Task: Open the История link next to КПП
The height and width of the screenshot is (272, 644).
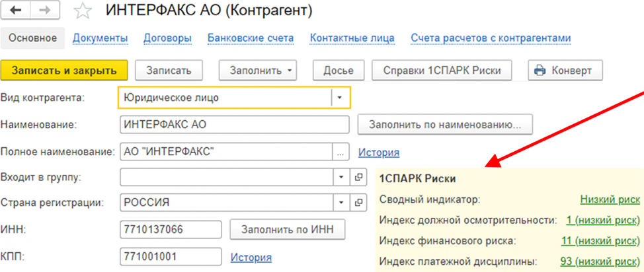Action: (251, 257)
